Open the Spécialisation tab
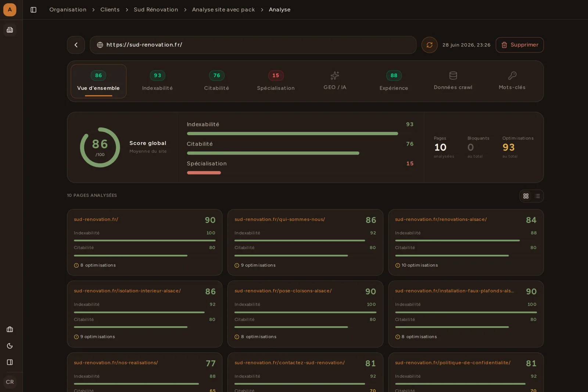Screen dimensions: 588x392 tap(276, 81)
